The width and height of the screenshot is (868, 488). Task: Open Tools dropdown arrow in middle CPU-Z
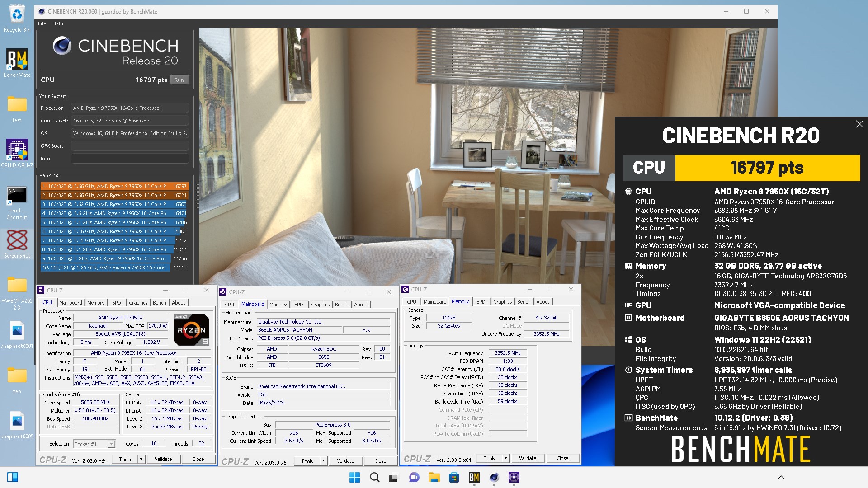coord(323,461)
